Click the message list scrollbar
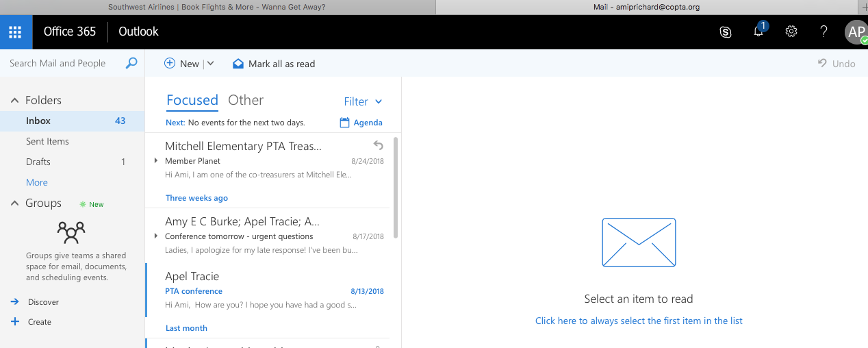 [x=396, y=187]
